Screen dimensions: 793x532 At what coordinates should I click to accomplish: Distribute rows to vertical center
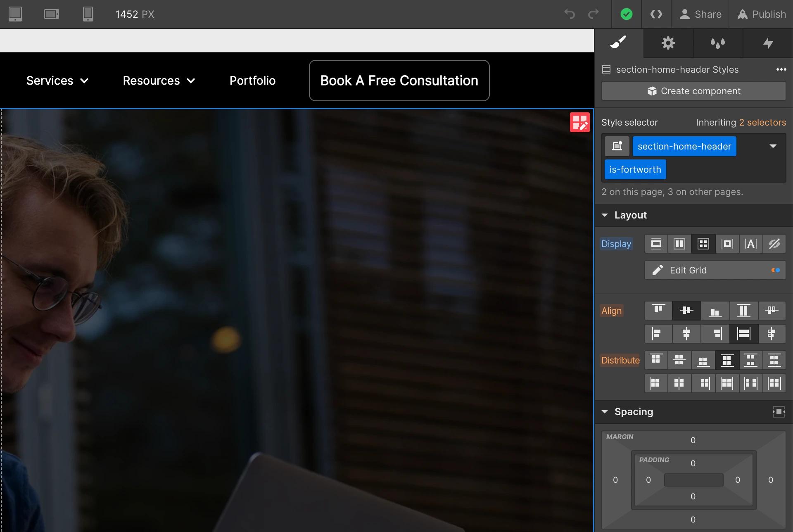[x=679, y=360]
